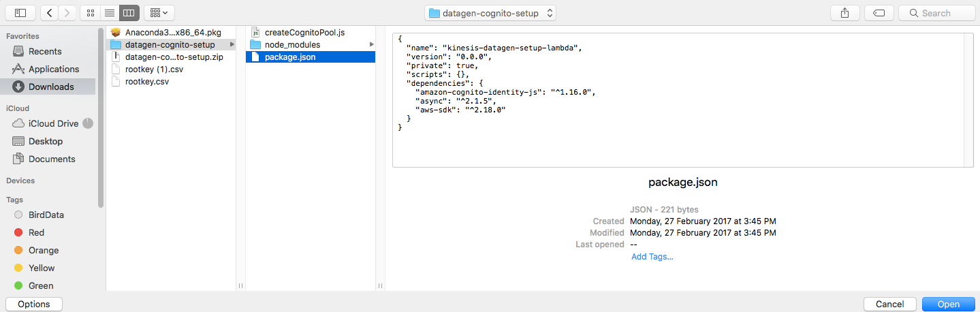Switch to icon view mode
Screen dimensions: 980x312
tap(89, 12)
